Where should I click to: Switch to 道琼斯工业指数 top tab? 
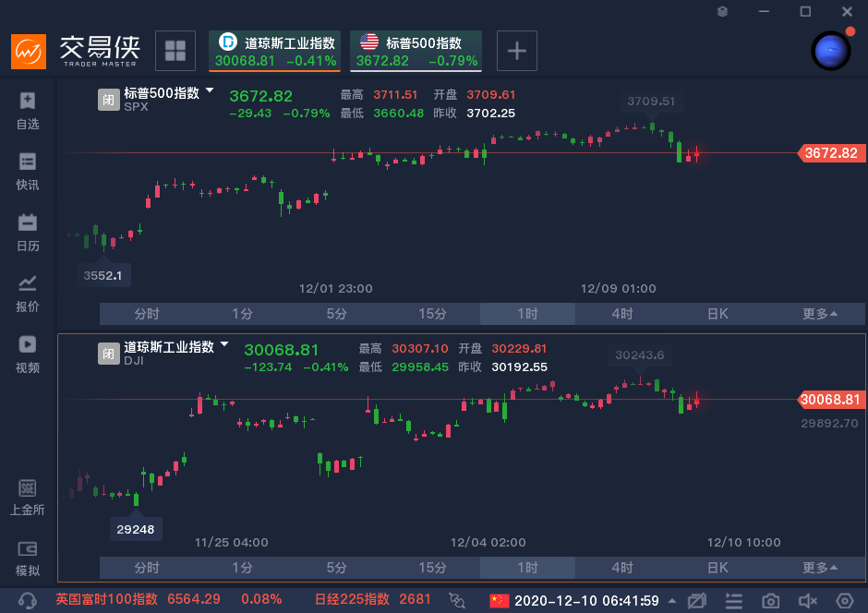[275, 51]
